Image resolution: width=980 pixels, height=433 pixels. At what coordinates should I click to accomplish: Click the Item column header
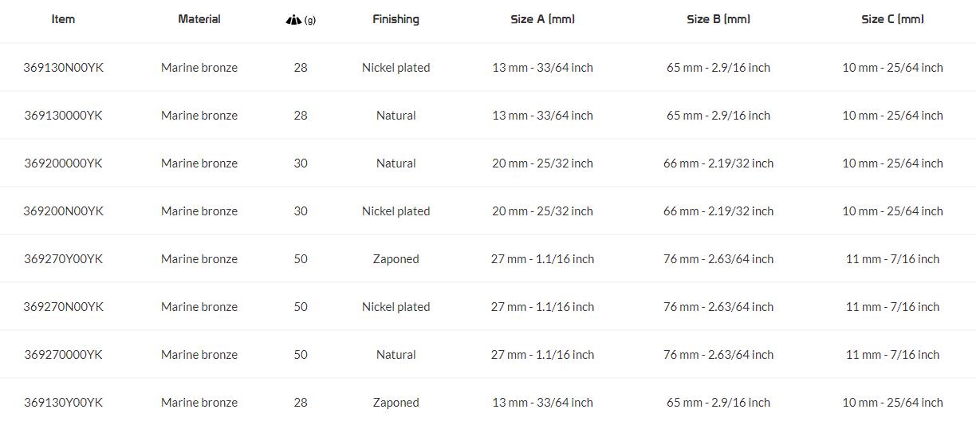[63, 19]
